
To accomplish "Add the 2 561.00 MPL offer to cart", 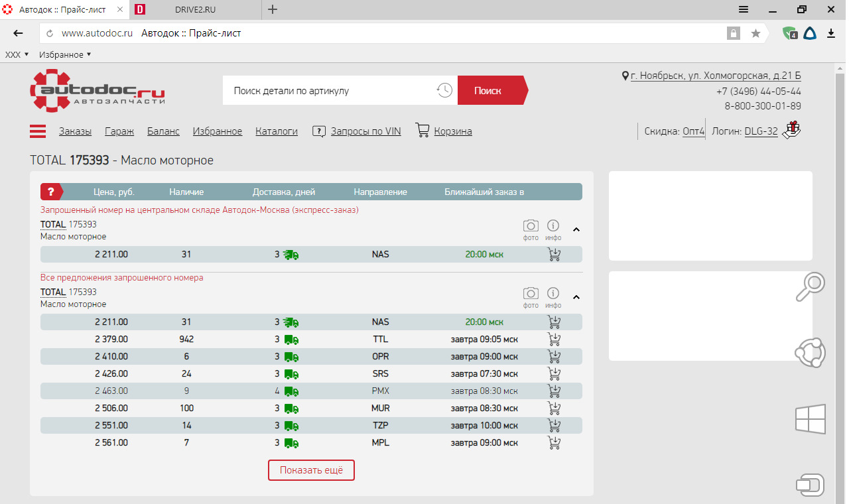I will coord(554,442).
